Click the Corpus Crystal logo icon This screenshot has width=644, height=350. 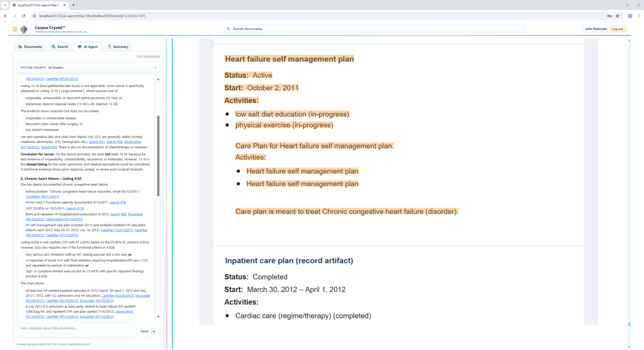pos(24,30)
